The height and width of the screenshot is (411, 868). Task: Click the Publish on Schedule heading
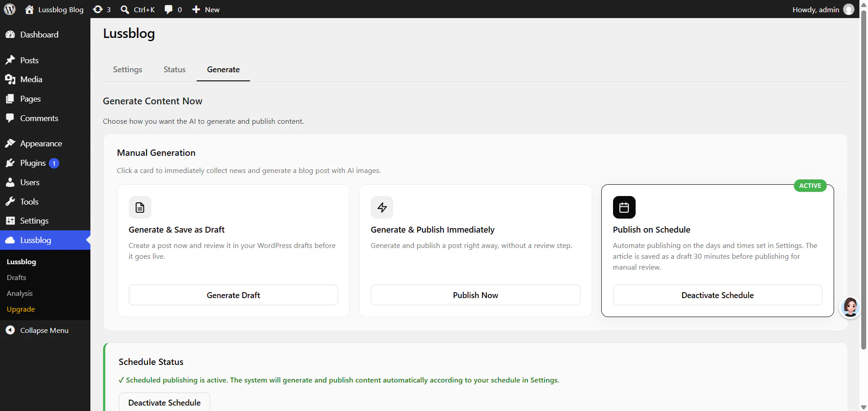coord(651,229)
